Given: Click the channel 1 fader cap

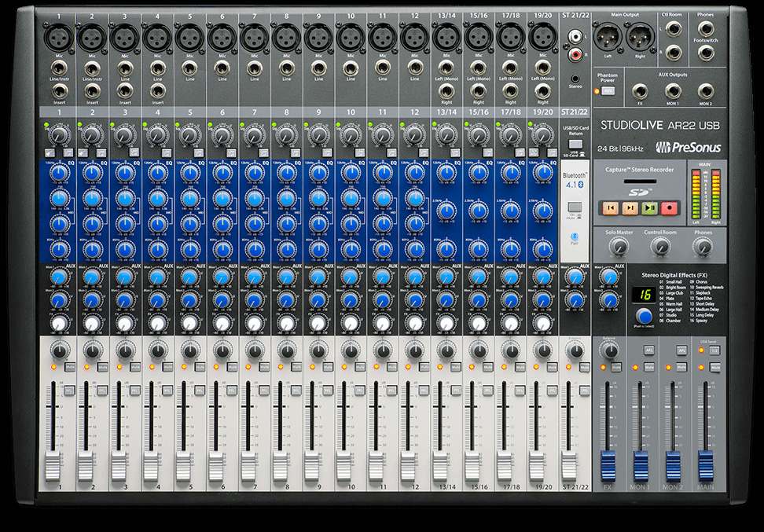Looking at the screenshot, I should point(53,466).
